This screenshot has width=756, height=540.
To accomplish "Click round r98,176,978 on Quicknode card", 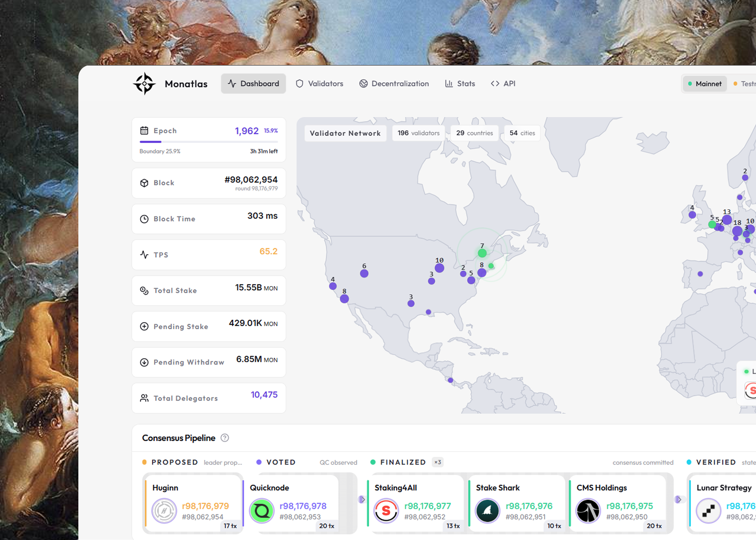I will pos(303,506).
